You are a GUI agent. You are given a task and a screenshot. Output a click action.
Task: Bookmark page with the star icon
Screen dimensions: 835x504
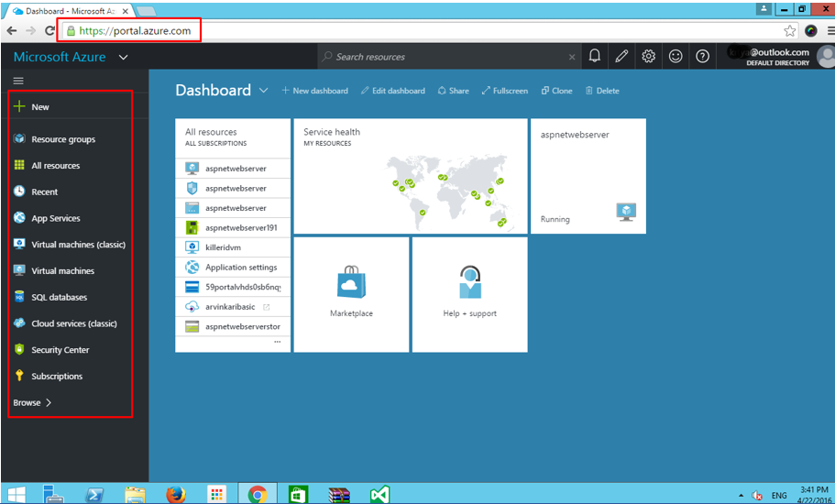(x=790, y=31)
